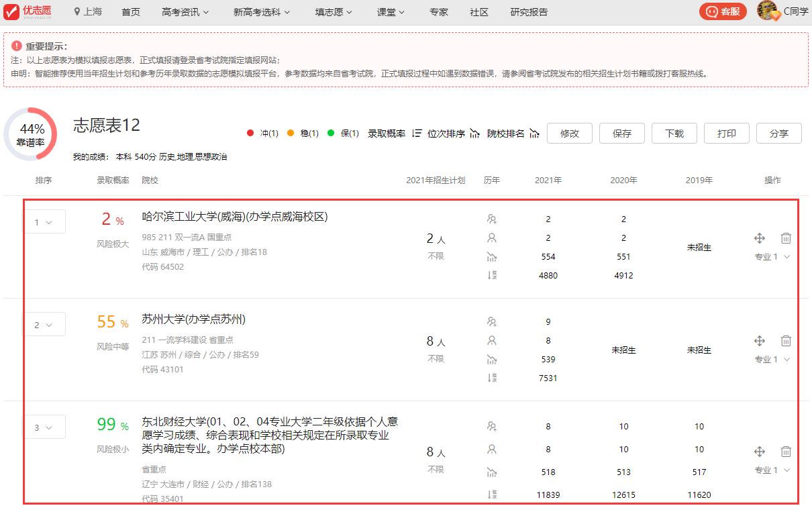This screenshot has height=516, width=812.
Task: Click the 代码 43101 text
Action: coord(162,369)
